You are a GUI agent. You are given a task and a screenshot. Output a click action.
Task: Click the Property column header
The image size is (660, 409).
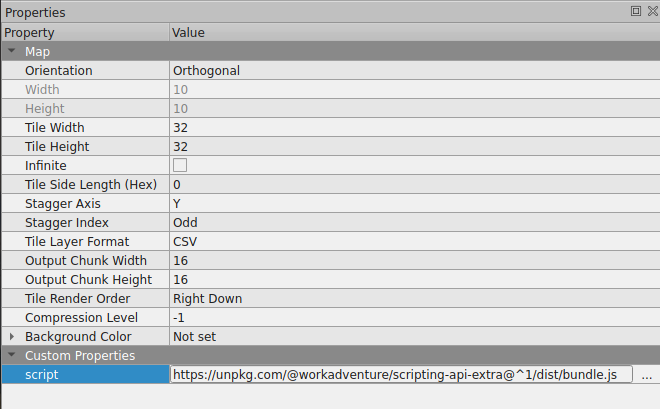coord(84,33)
